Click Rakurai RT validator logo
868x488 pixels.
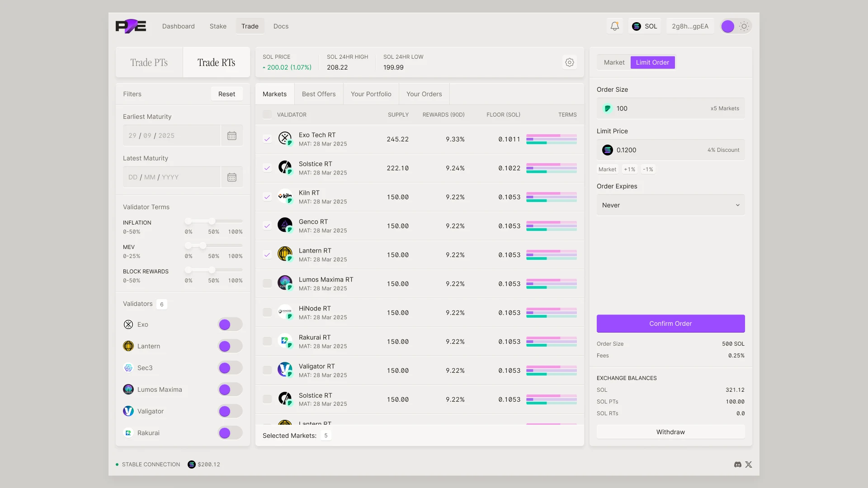click(x=285, y=341)
